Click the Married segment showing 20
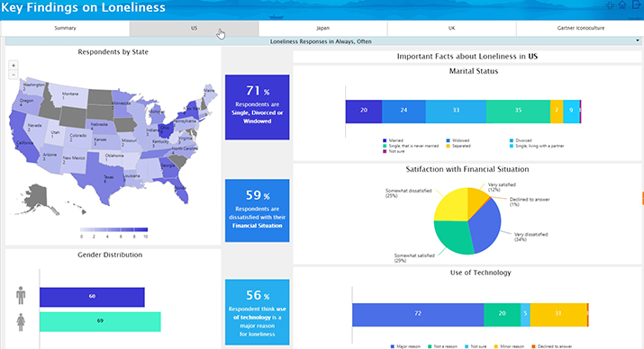This screenshot has width=644, height=349. click(x=364, y=112)
